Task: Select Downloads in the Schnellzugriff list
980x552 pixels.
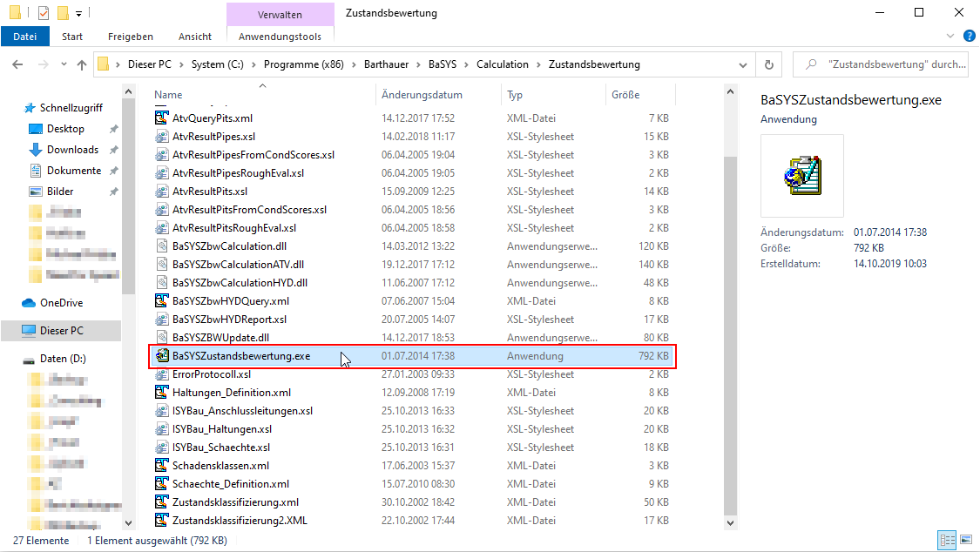Action: coord(72,150)
